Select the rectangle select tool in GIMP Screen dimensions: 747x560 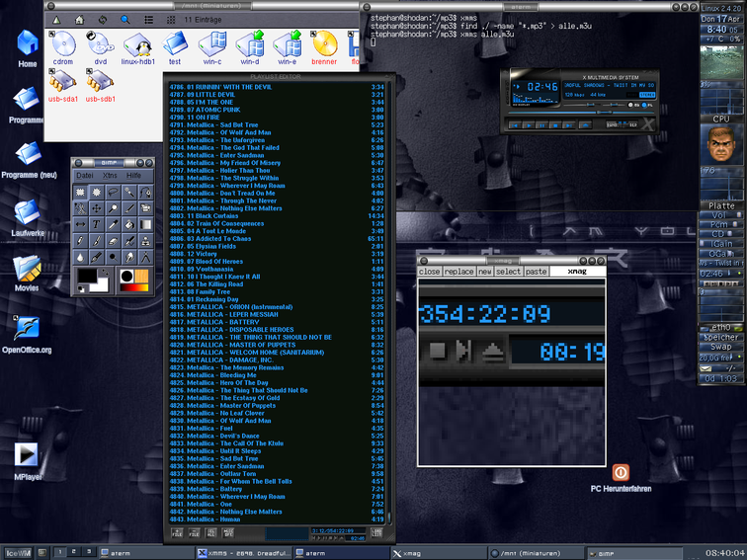[80, 193]
